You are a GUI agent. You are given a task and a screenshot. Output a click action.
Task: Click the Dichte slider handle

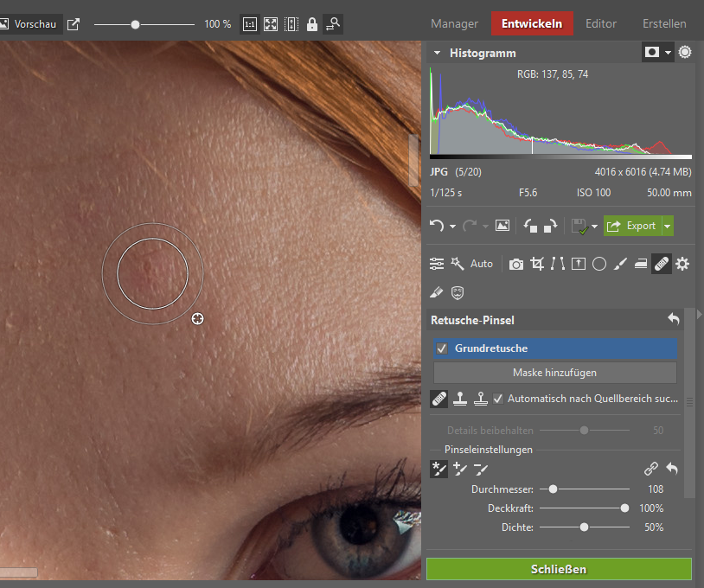point(584,527)
